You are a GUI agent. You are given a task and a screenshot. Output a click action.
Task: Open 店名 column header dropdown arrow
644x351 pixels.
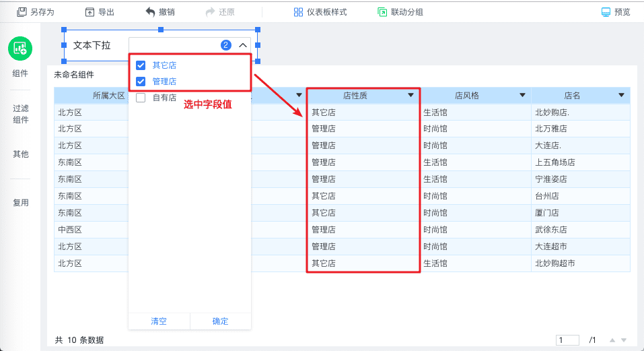(x=621, y=96)
